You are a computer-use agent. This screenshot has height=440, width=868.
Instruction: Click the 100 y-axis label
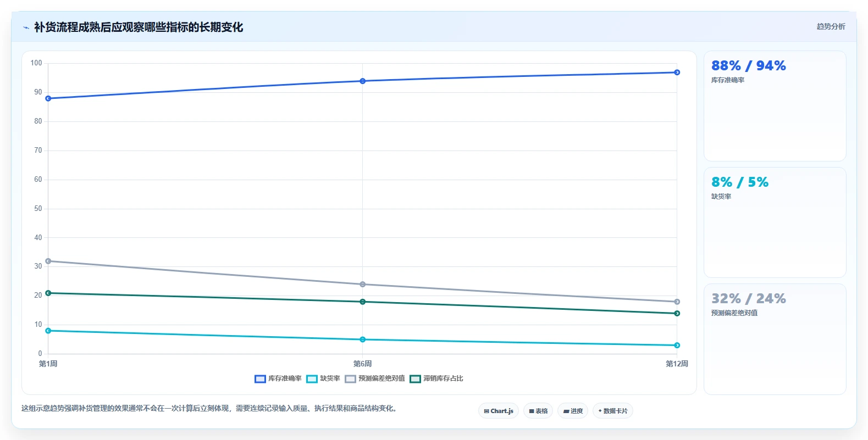click(36, 63)
